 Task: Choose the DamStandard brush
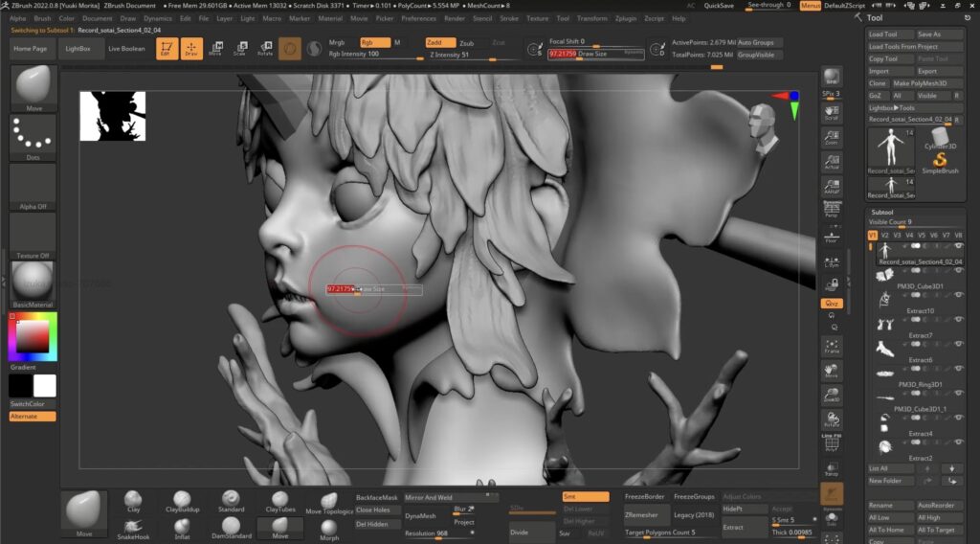231,526
